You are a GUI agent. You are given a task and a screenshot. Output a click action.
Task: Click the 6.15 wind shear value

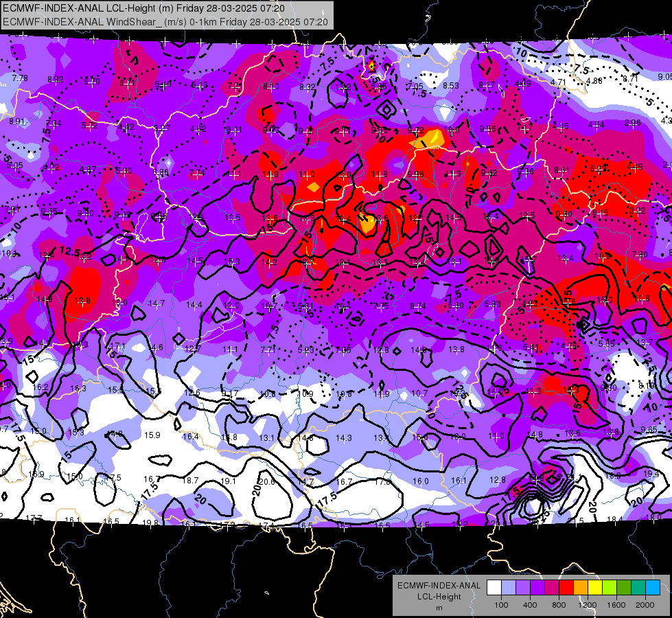pyautogui.click(x=601, y=213)
